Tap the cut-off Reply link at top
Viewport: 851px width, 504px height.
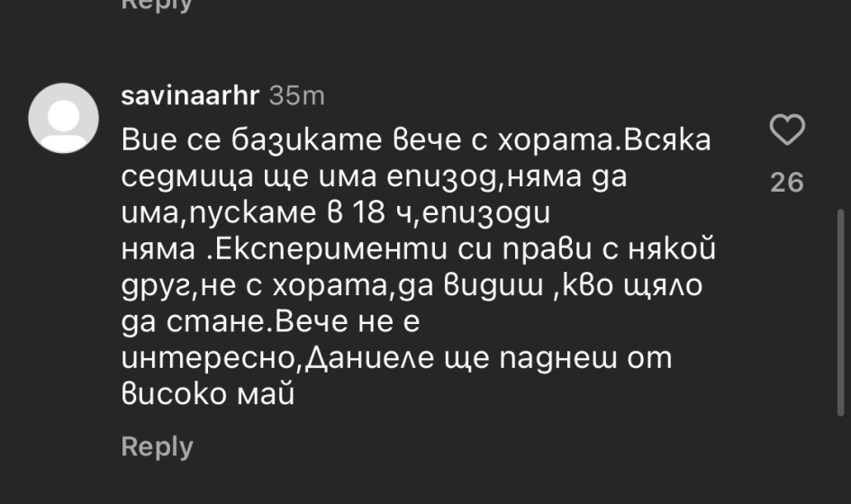(x=157, y=4)
